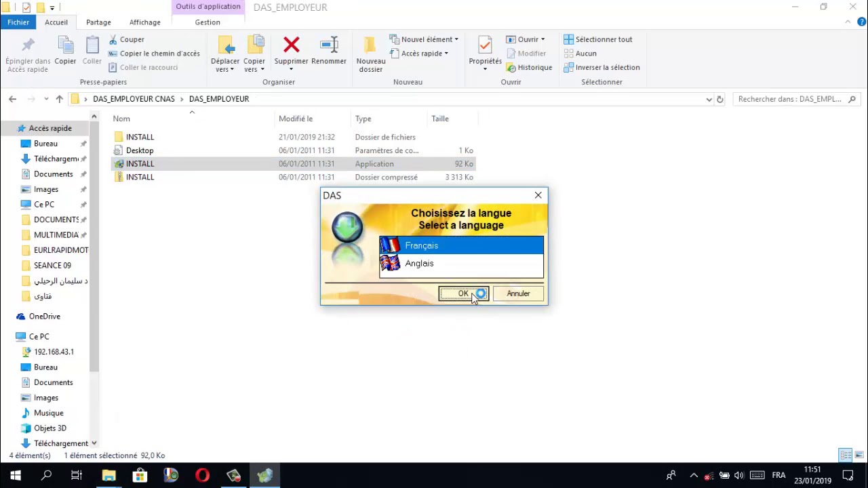The image size is (868, 488).
Task: Select the INSTALL folder row
Action: coord(293,137)
